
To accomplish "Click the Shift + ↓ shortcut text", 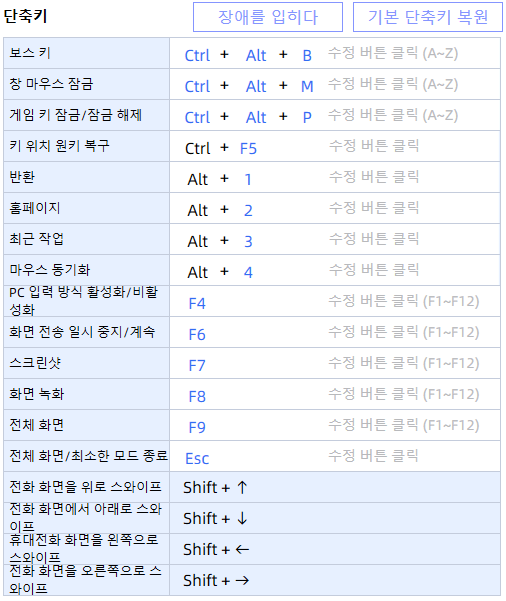I will click(x=215, y=519).
